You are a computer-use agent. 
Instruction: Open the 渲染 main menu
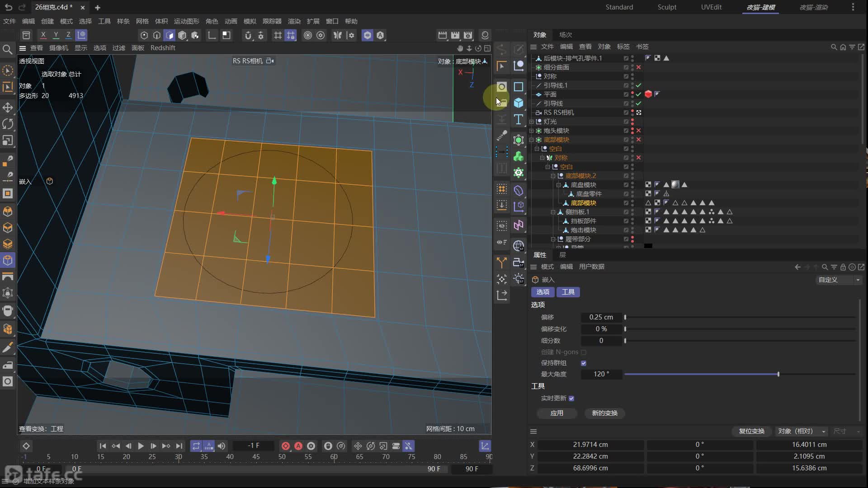[294, 21]
